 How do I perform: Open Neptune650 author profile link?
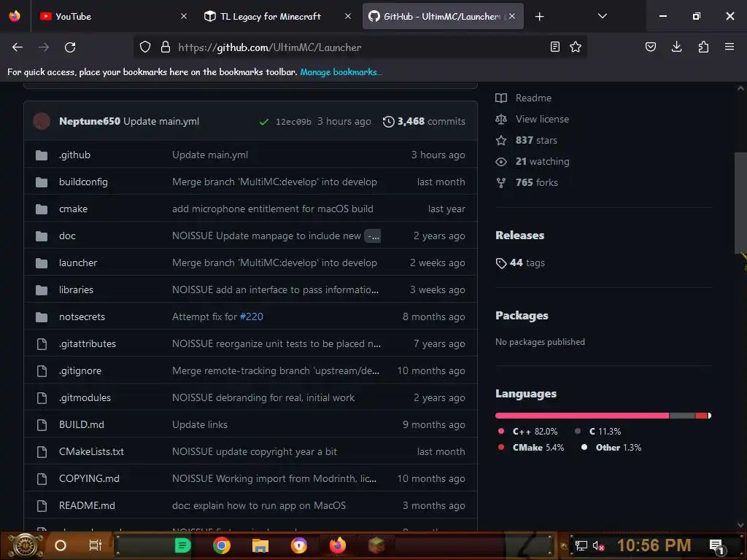point(90,122)
